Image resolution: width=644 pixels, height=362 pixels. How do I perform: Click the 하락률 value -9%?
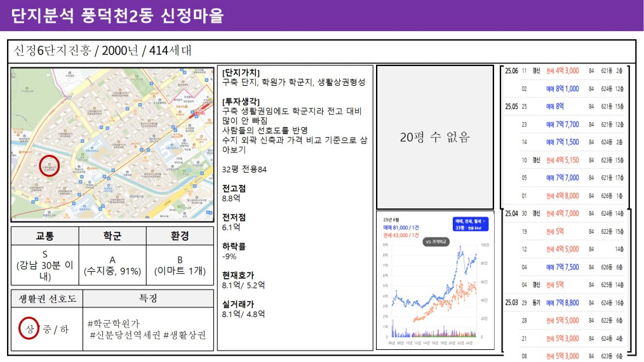click(229, 257)
